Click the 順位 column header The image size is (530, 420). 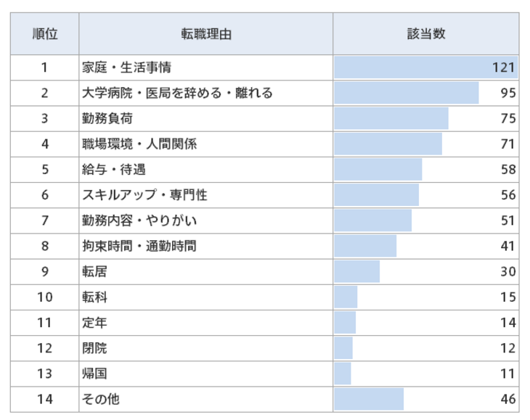coord(44,34)
